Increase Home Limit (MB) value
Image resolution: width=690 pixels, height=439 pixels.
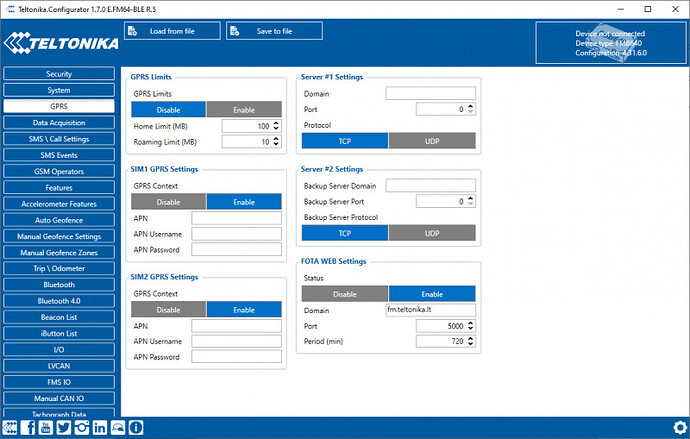pyautogui.click(x=276, y=123)
